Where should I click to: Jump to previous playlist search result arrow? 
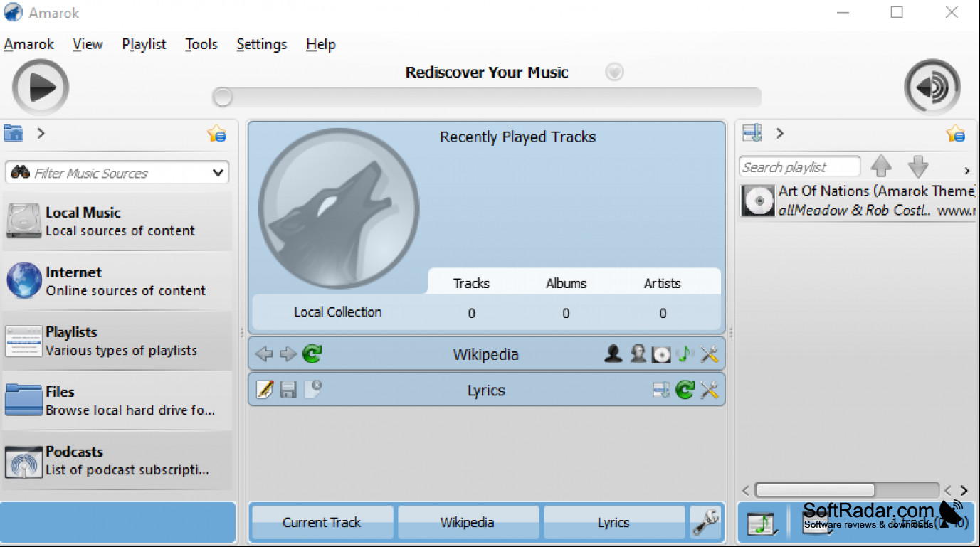pos(881,166)
